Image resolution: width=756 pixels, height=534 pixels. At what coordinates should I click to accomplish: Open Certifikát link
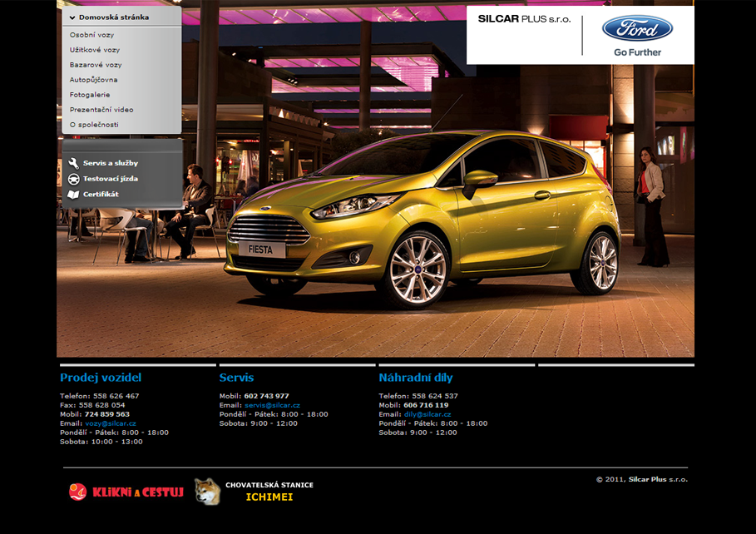tap(101, 194)
